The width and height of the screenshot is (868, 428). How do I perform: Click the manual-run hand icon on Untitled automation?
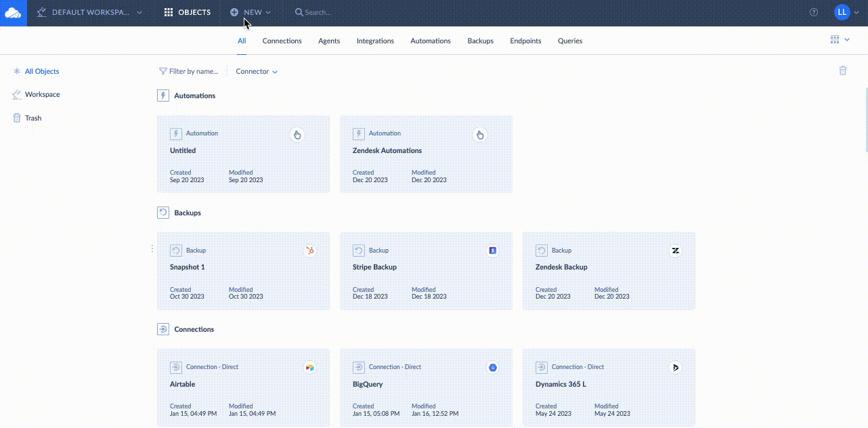pos(297,135)
